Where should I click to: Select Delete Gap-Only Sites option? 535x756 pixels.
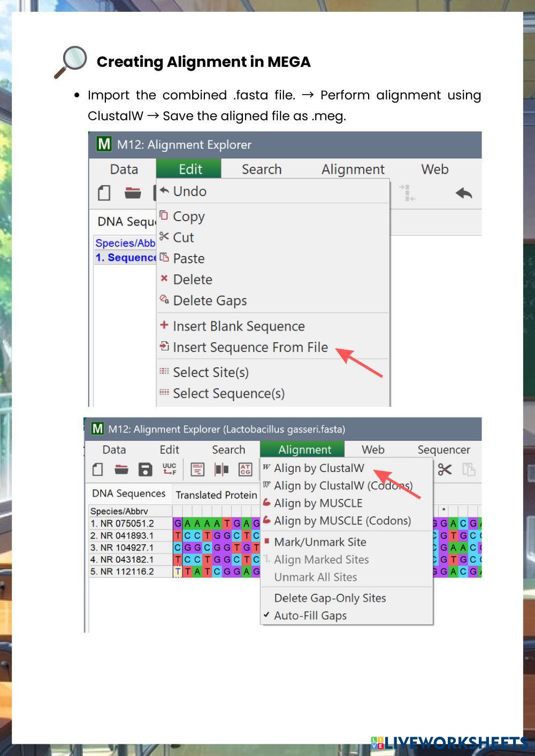[x=330, y=598]
